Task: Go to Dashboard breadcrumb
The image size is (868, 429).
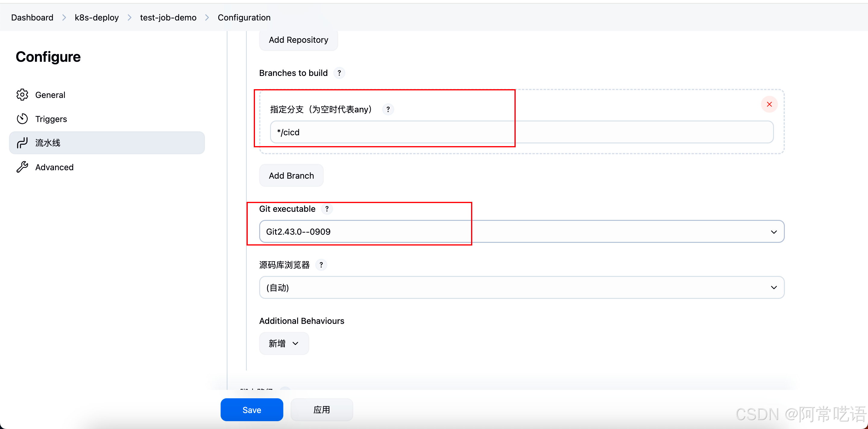Action: pyautogui.click(x=32, y=17)
